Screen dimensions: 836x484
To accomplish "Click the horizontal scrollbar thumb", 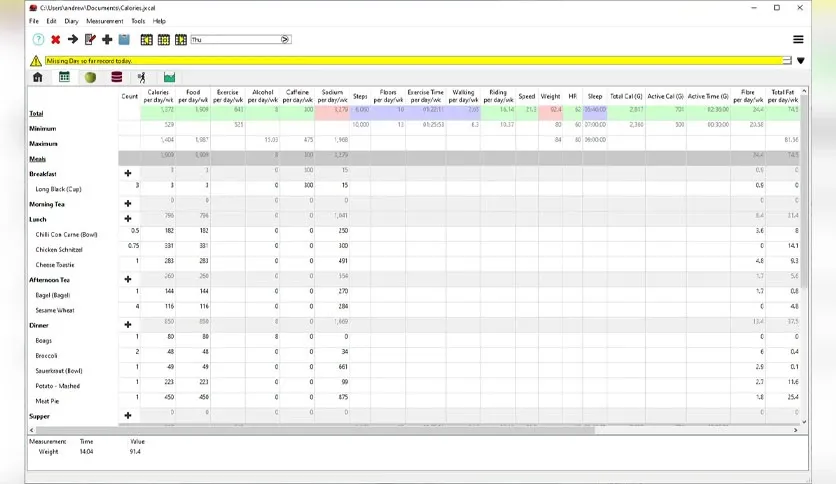I will (315, 430).
